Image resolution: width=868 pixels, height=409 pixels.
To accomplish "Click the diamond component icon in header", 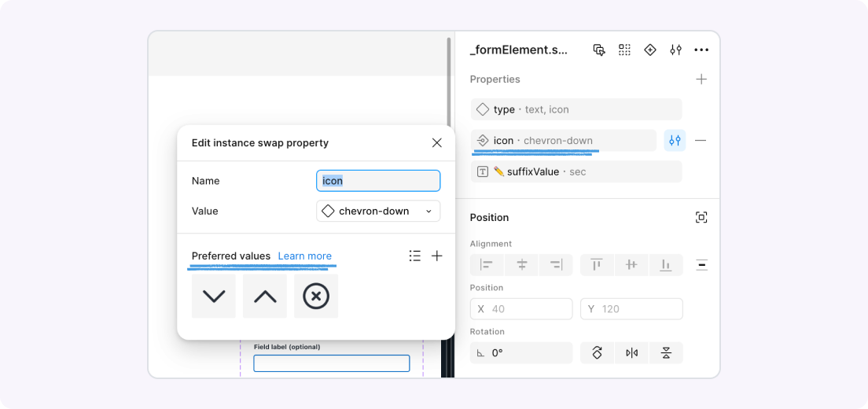I will click(650, 50).
